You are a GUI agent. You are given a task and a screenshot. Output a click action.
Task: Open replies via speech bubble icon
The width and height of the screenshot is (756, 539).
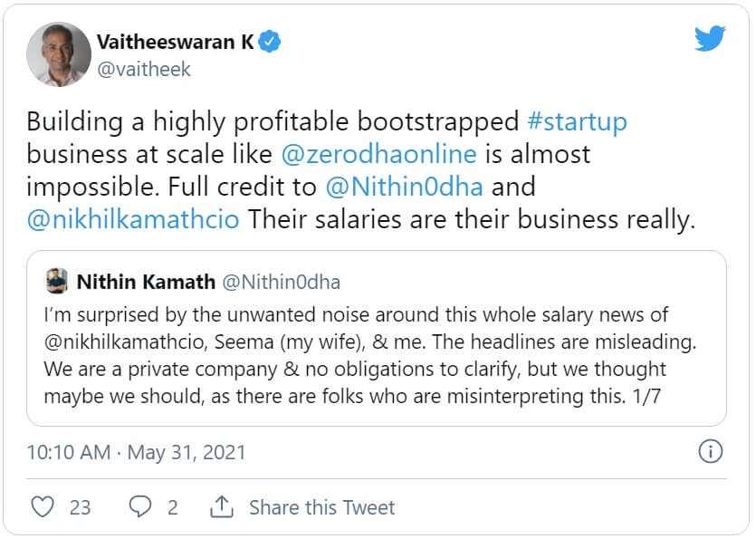139,506
